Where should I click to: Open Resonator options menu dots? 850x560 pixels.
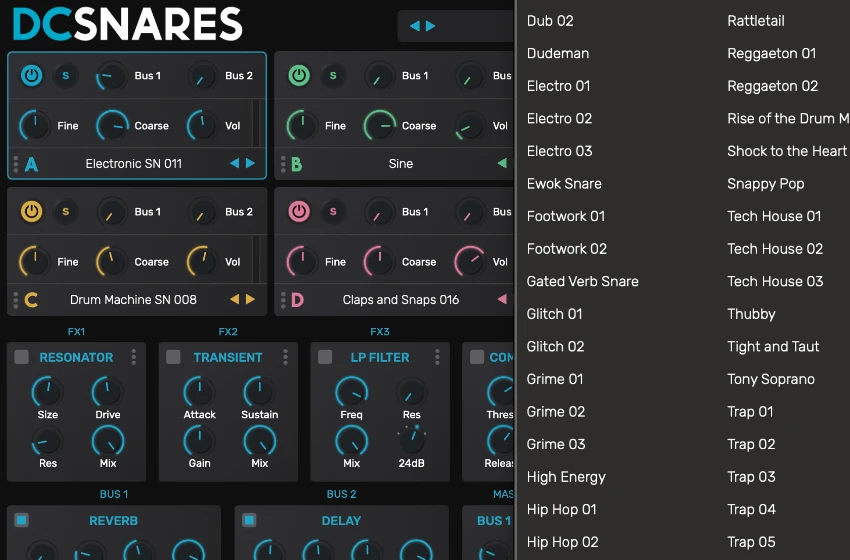click(x=134, y=357)
